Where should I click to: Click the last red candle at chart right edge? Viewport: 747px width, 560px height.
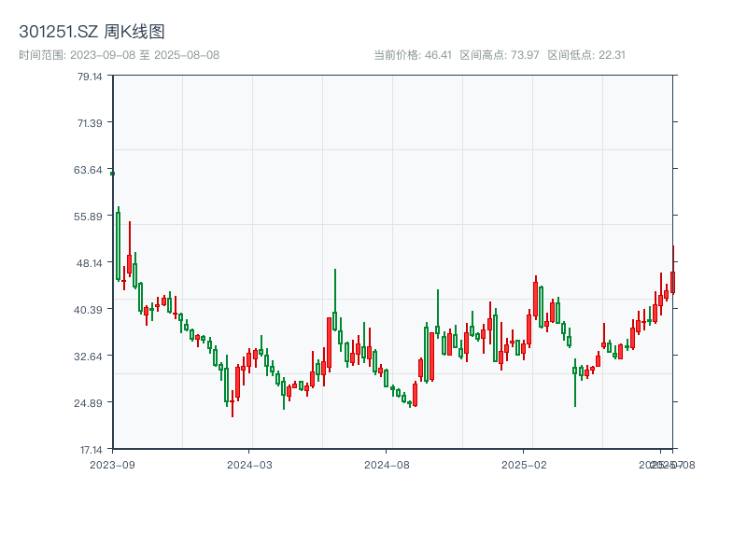tap(672, 282)
